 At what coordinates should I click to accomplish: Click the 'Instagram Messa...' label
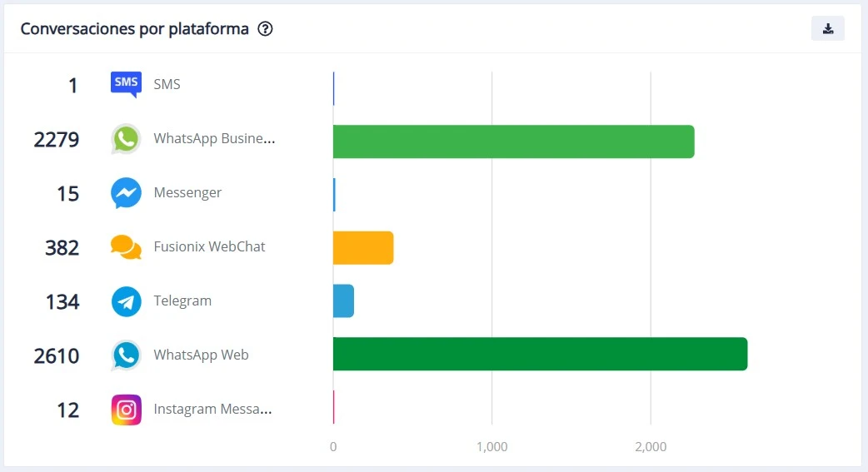[x=212, y=409]
